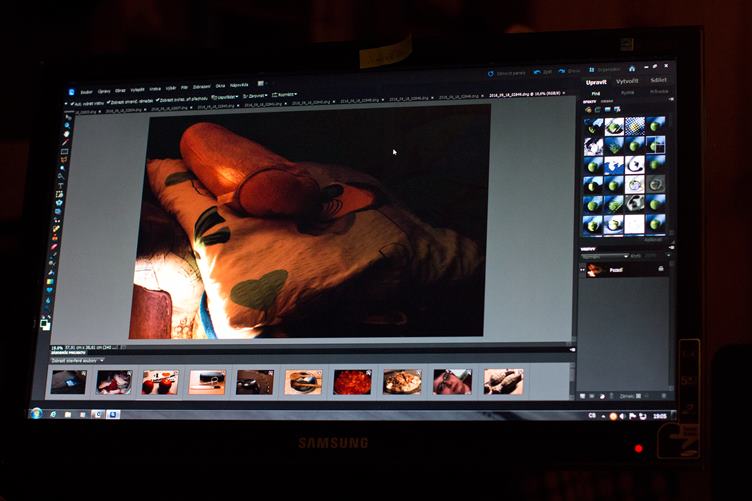Open the Zarovnat dropdown
The image size is (752, 501).
point(255,96)
